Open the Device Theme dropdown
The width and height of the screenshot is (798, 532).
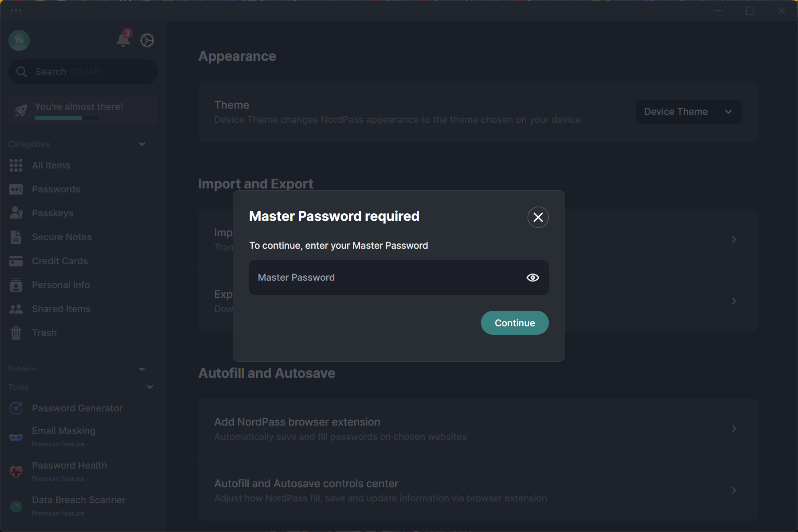click(688, 111)
